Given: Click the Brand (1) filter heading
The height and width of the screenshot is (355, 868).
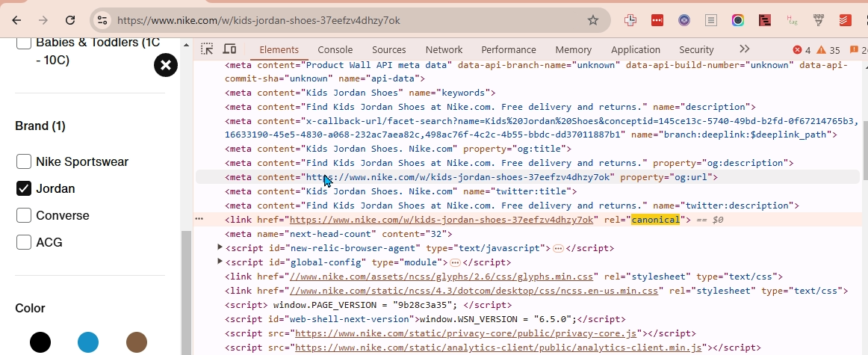Looking at the screenshot, I should [40, 126].
